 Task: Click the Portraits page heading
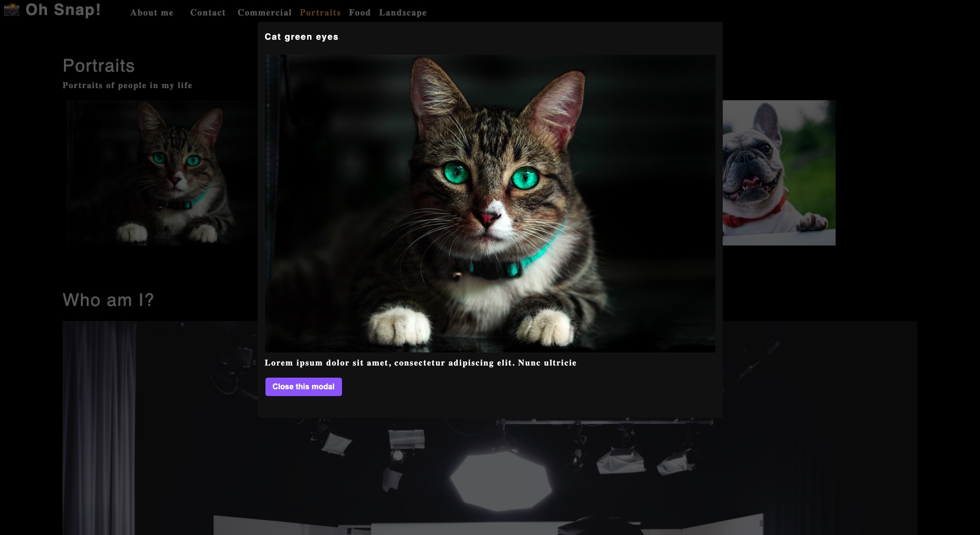(x=99, y=66)
